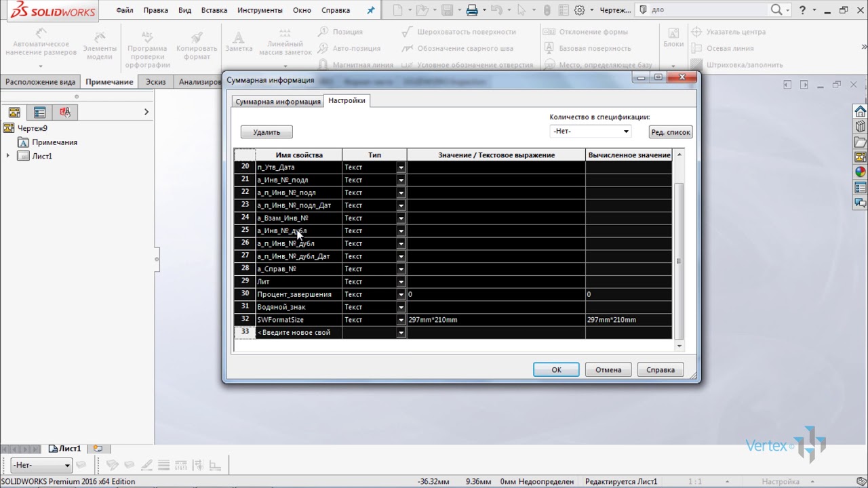This screenshot has height=488, width=868.
Task: Click the property table vertical scrollbar
Action: [679, 261]
